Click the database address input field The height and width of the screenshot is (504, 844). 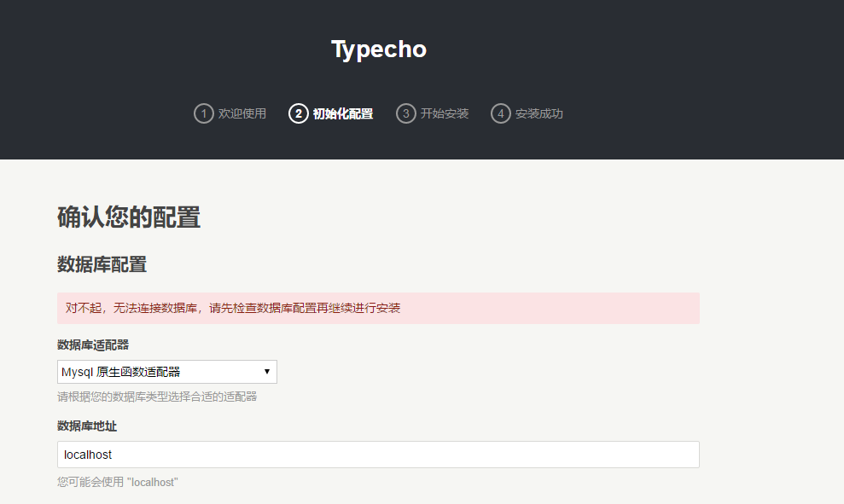[378, 455]
